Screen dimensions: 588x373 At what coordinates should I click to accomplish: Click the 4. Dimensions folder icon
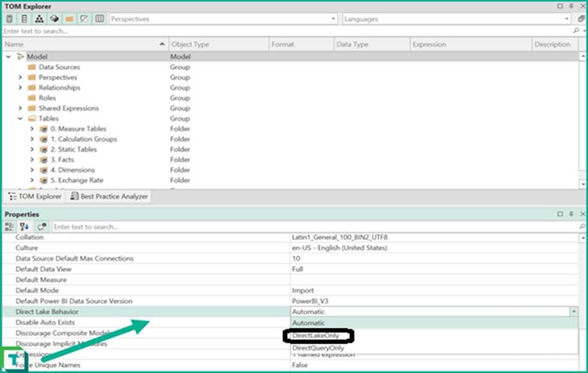44,170
